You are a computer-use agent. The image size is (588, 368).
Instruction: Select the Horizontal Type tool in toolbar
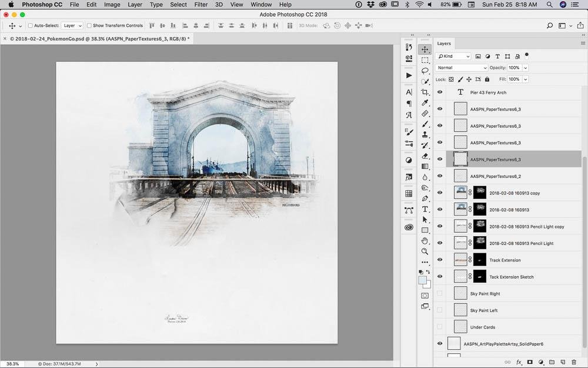tap(425, 209)
